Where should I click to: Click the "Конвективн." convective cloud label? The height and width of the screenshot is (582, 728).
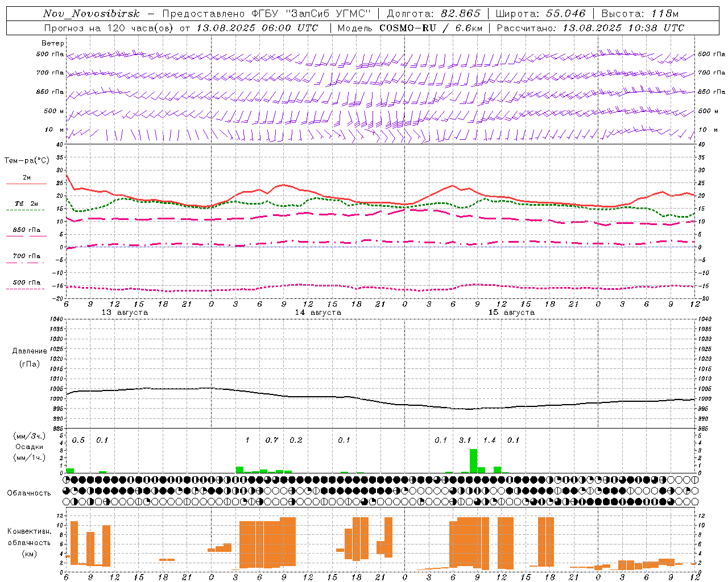(29, 531)
